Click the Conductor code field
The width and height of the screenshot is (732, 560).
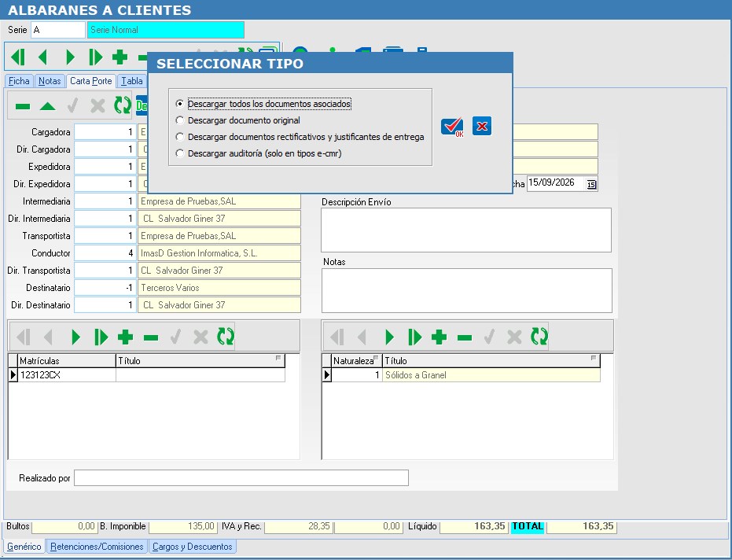pos(105,253)
